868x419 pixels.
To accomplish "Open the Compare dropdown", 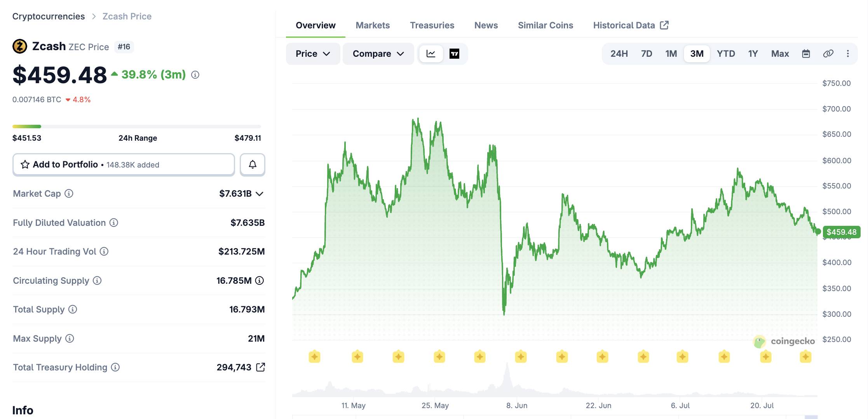I will [x=378, y=54].
